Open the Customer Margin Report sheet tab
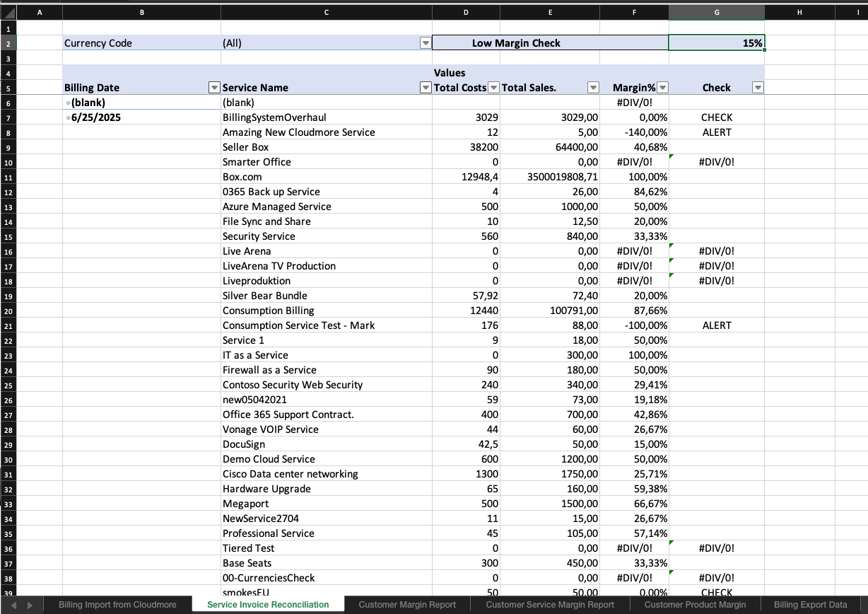The image size is (868, 614). point(407,605)
